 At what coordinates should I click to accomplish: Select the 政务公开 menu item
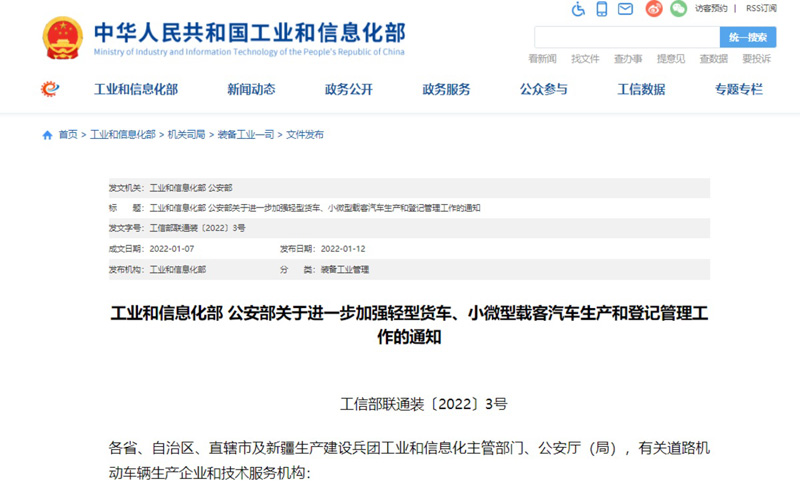pos(348,89)
